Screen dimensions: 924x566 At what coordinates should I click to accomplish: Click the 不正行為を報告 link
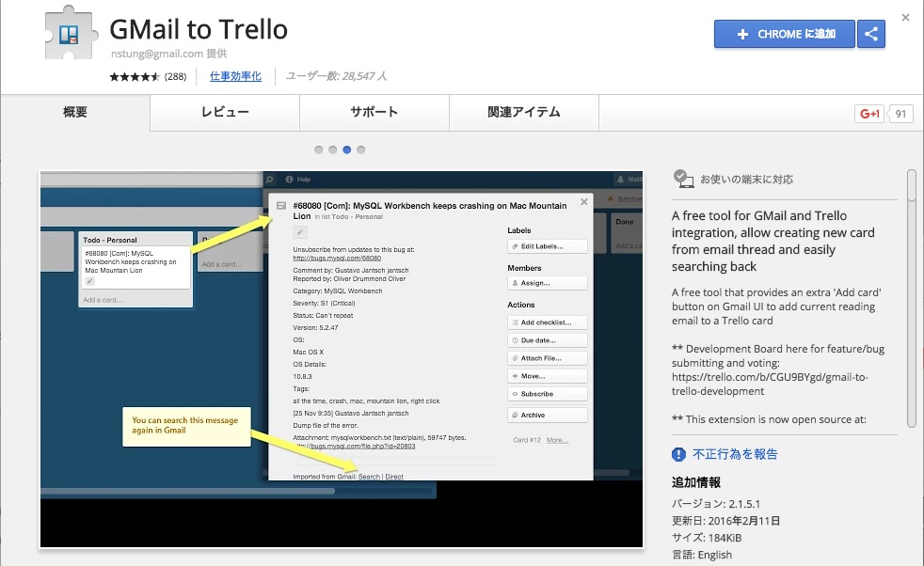[735, 454]
